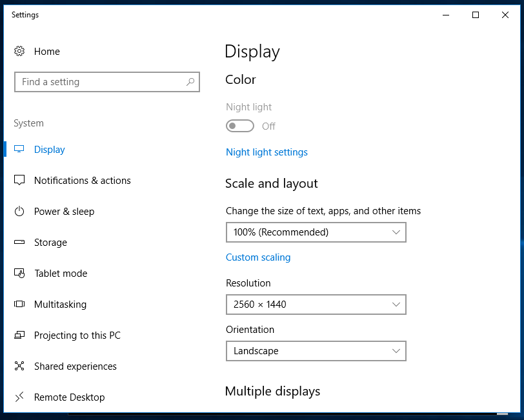This screenshot has width=524, height=420.
Task: Click the magnifier icon in search box
Action: click(190, 82)
